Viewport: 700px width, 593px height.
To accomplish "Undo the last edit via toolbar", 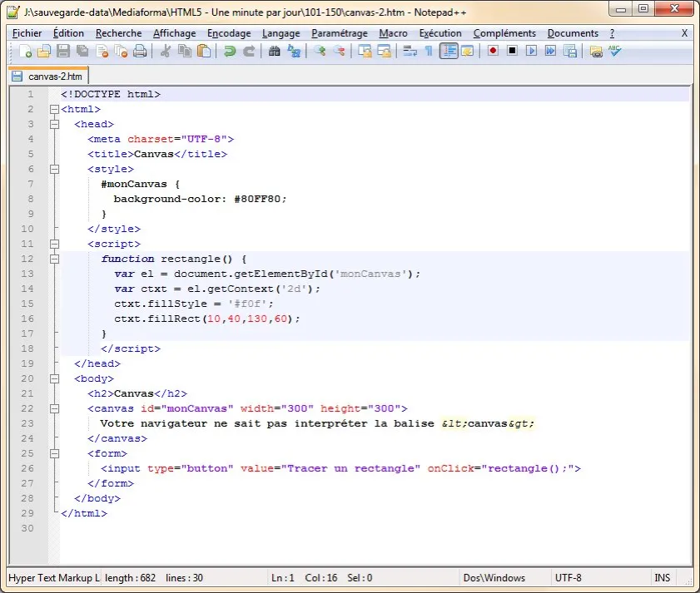I will coord(230,52).
